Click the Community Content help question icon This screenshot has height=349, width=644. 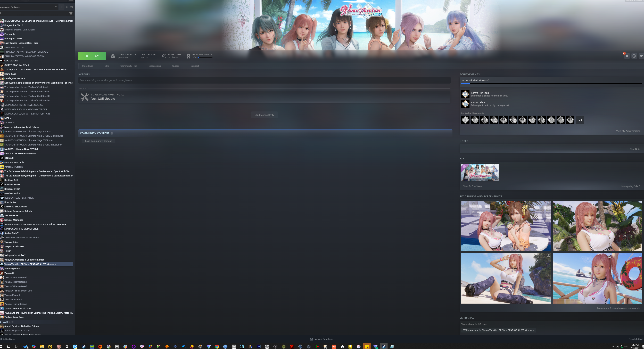pyautogui.click(x=112, y=133)
